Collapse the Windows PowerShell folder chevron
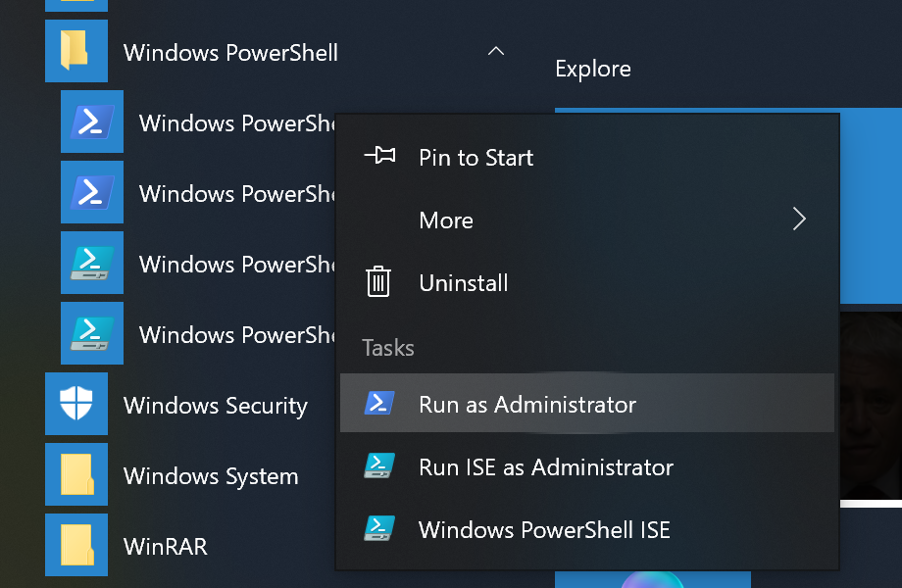Screen dimensions: 902x588 tap(496, 51)
